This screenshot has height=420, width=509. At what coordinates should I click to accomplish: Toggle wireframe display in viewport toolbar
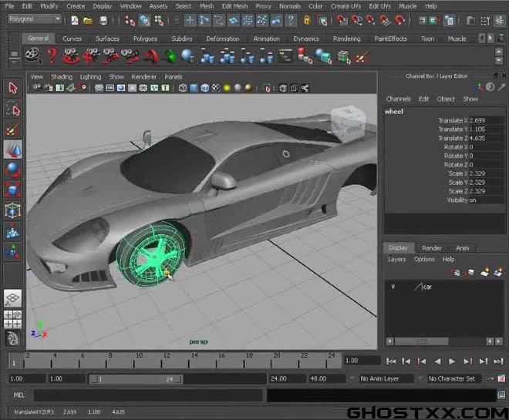(x=183, y=88)
